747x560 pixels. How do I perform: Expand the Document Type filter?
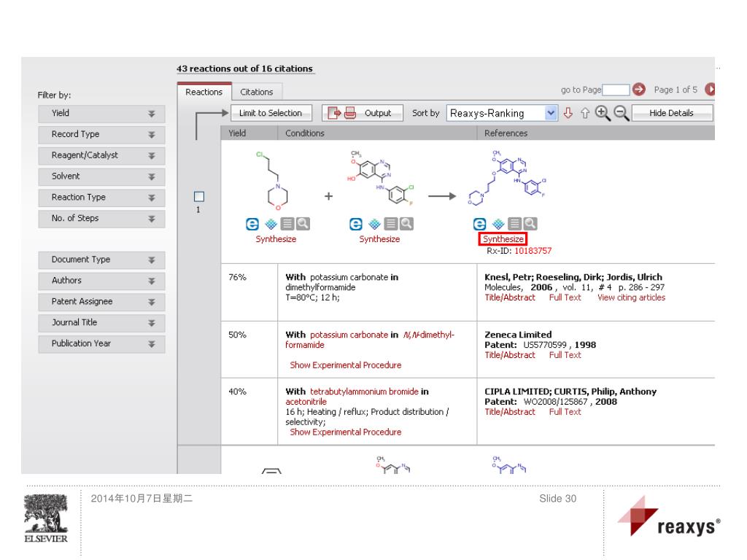coord(101,260)
